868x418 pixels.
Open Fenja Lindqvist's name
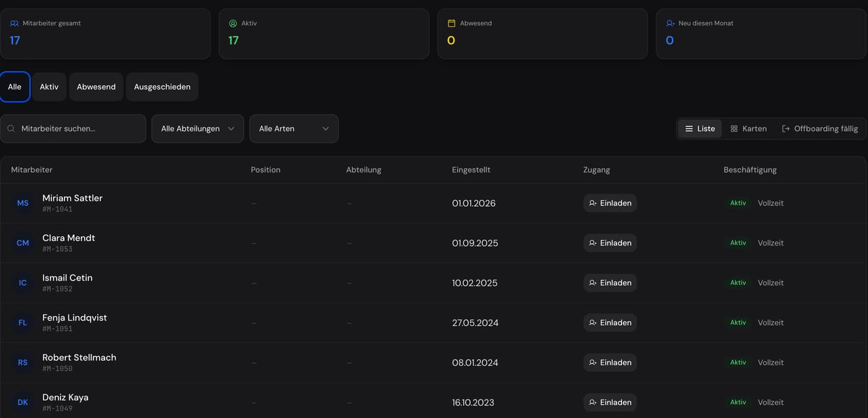74,317
